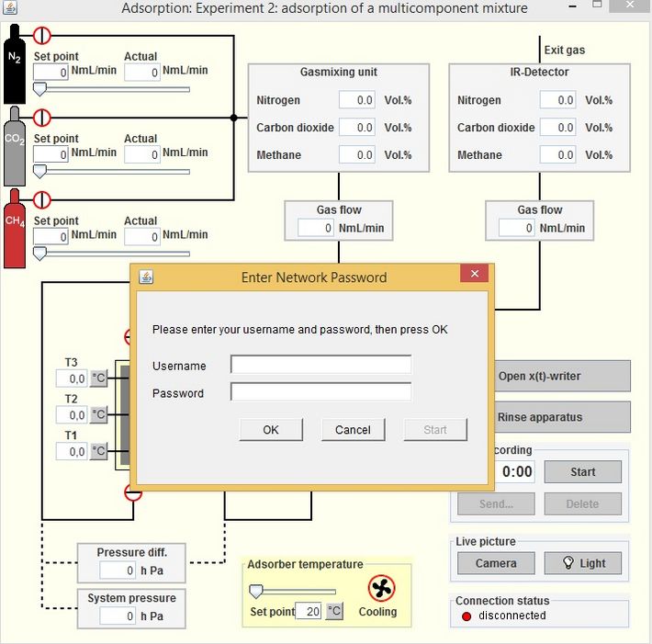
Task: Click the Username text field
Action: pyautogui.click(x=320, y=366)
